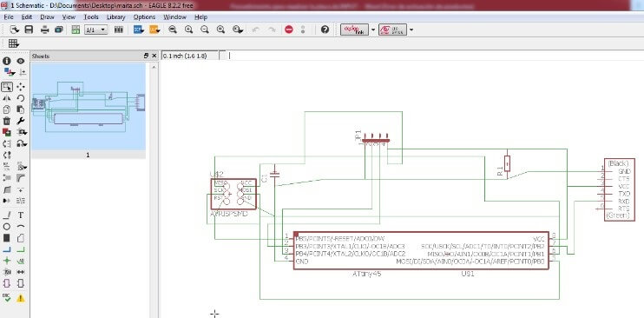Print the schematic using the printer icon
The width and height of the screenshot is (644, 318).
click(45, 30)
